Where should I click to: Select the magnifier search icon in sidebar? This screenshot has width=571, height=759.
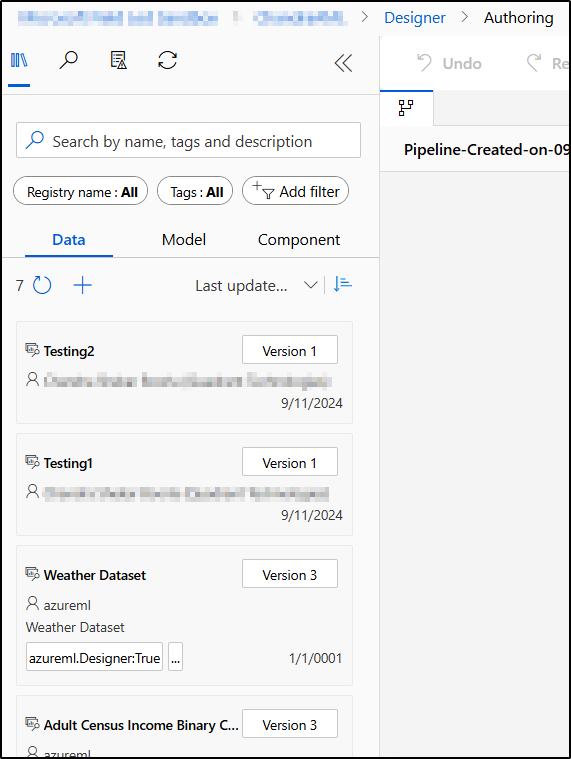tap(68, 61)
